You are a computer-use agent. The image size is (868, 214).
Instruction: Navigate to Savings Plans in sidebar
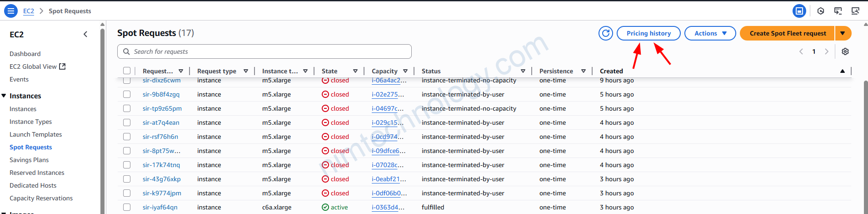(29, 160)
